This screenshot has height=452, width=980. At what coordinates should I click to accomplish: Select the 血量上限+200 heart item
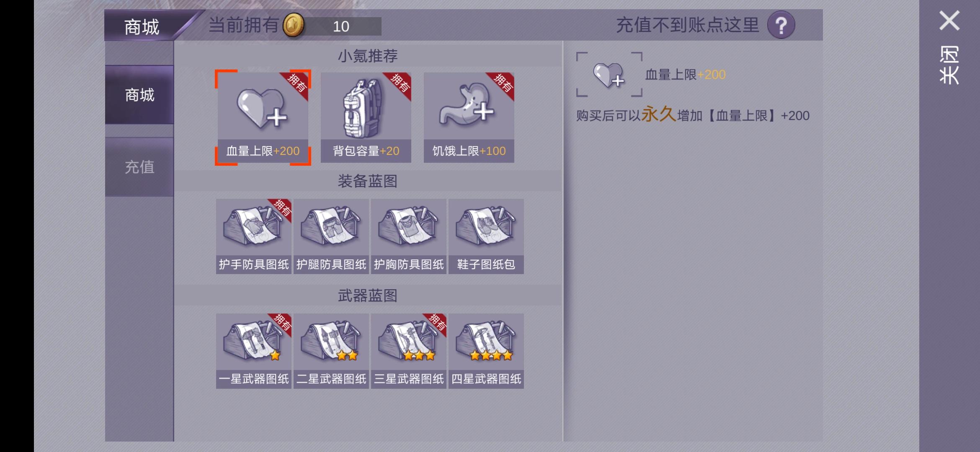pyautogui.click(x=263, y=118)
